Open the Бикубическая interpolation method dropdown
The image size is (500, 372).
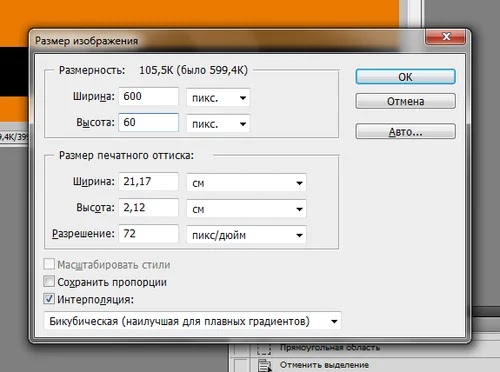(x=192, y=321)
